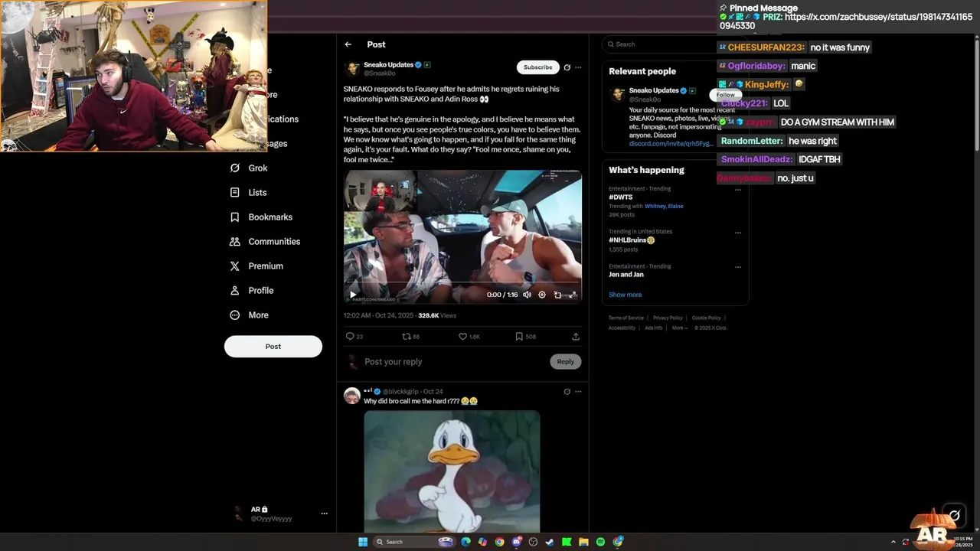
Task: Open three-dot menu beside #NHLBruins trend
Action: click(x=738, y=233)
